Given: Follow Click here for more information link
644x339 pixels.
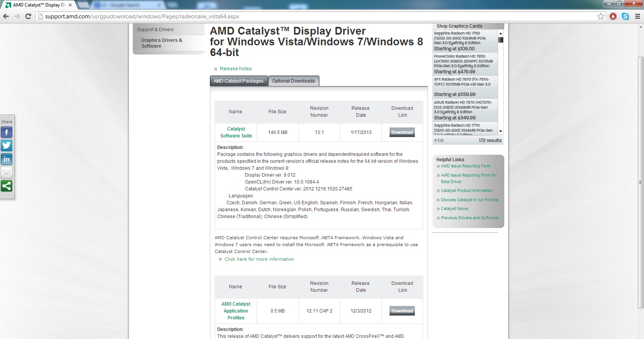Looking at the screenshot, I should pos(259,259).
